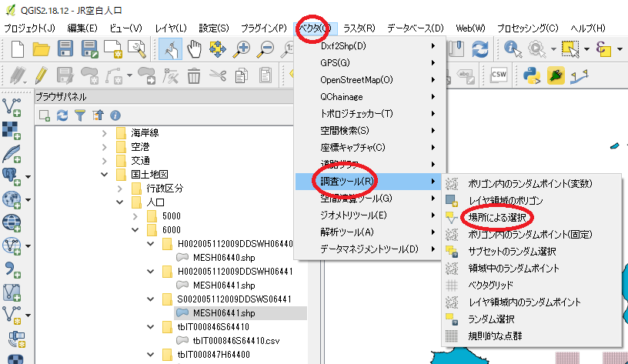The height and width of the screenshot is (364, 628).
Task: Open the 解析ツール(A) submenu
Action: point(367,232)
